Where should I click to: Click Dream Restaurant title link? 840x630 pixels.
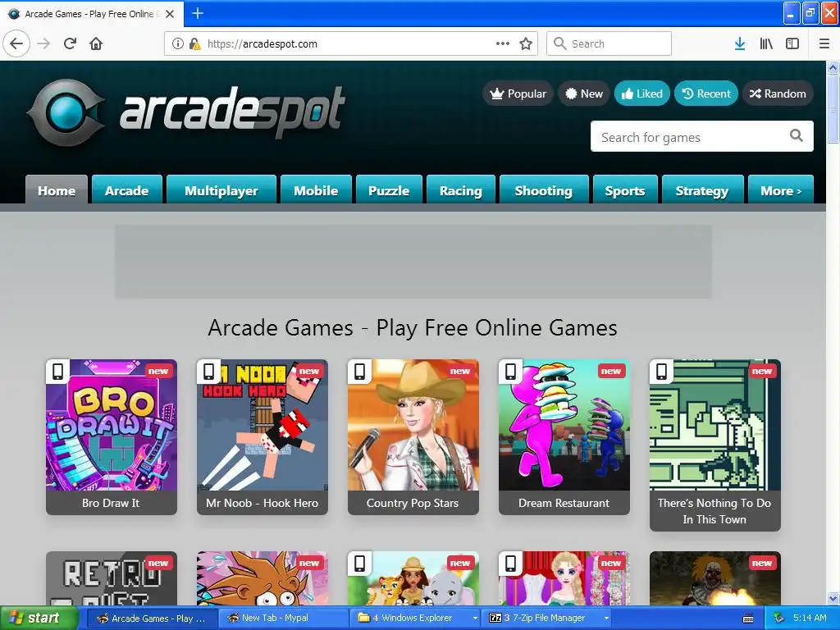click(564, 503)
